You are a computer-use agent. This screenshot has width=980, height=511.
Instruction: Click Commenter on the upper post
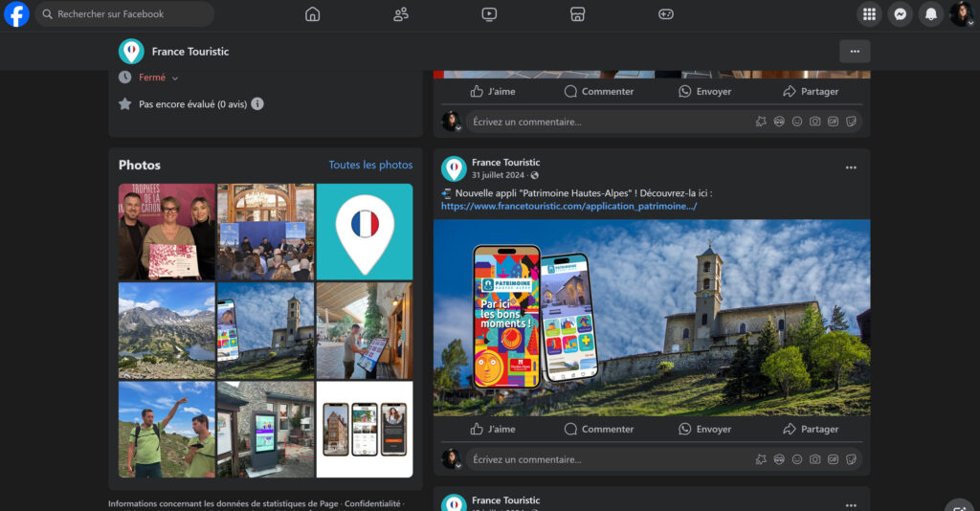click(599, 91)
